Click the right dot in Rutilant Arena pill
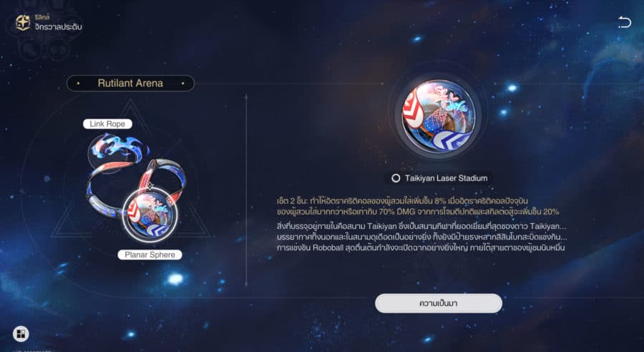 pos(182,84)
